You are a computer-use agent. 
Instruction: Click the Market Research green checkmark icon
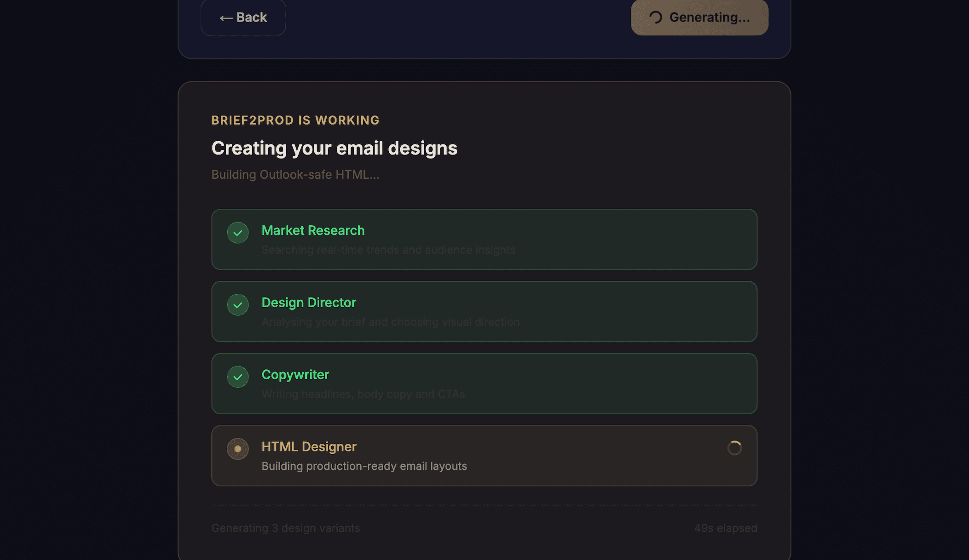coord(237,233)
